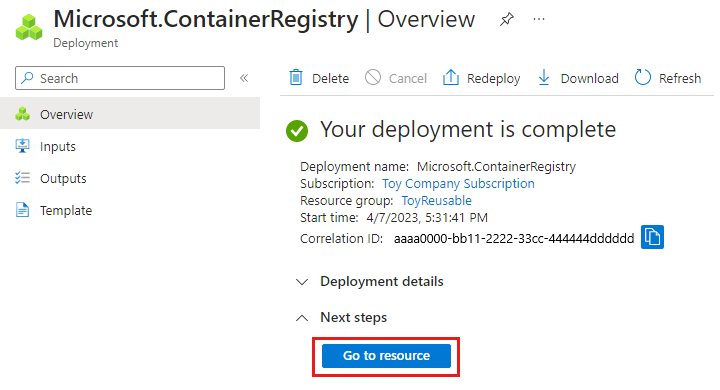This screenshot has height=390, width=720.
Task: Click the Outputs checklist icon
Action: pos(22,178)
